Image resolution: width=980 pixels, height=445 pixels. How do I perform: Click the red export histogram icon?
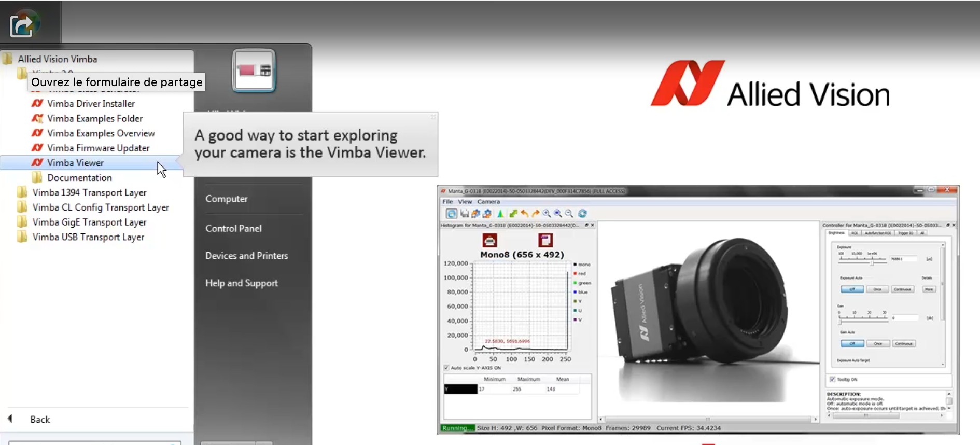click(x=545, y=240)
